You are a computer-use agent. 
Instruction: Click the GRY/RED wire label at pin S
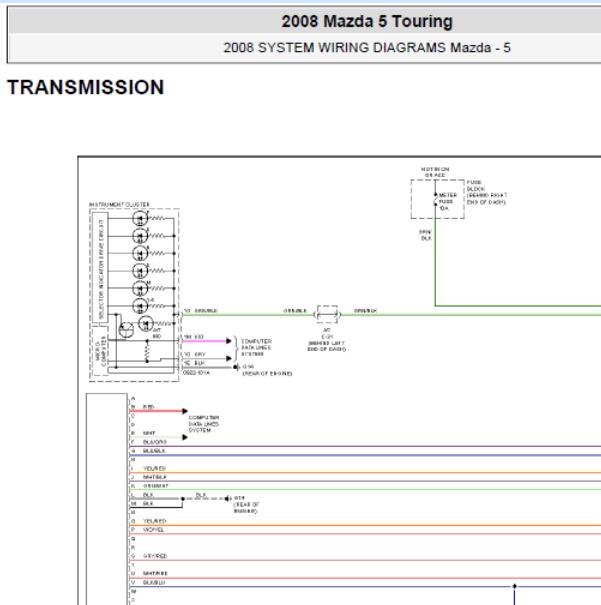pyautogui.click(x=155, y=556)
